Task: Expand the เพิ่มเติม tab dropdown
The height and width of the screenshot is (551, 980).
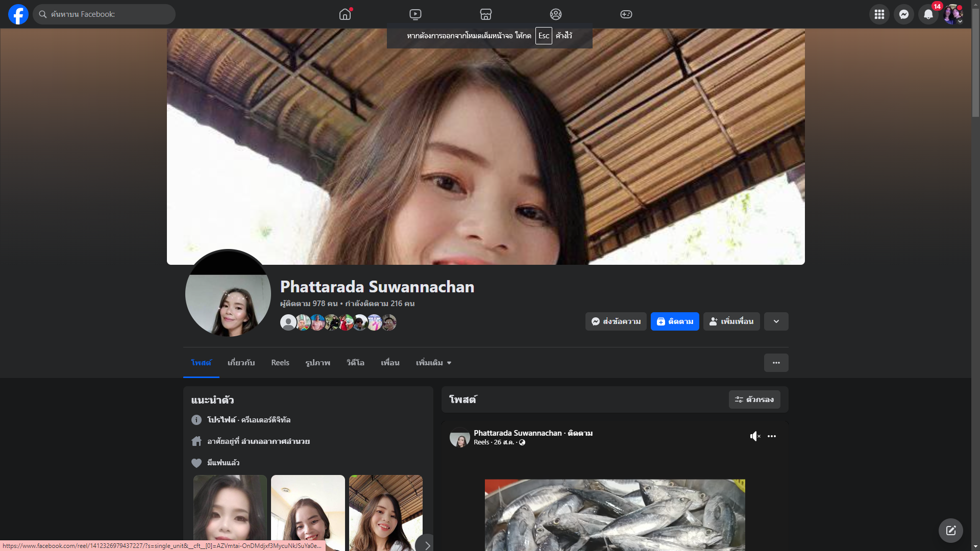Action: 433,363
